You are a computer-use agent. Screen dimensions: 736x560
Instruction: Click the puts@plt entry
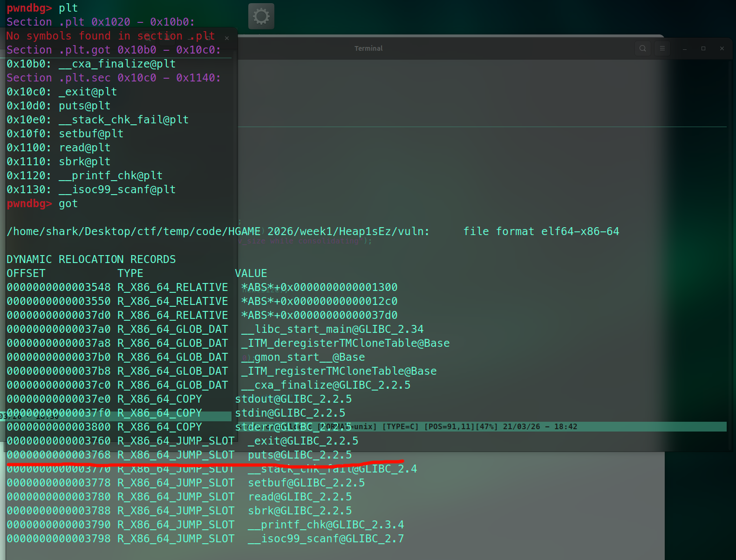tap(58, 106)
